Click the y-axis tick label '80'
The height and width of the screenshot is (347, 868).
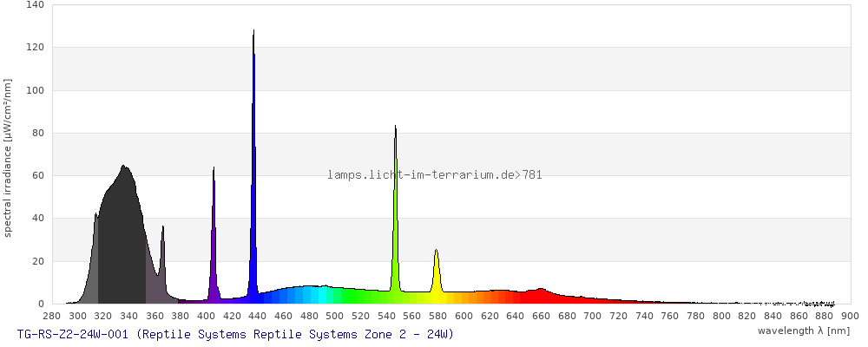coord(37,133)
